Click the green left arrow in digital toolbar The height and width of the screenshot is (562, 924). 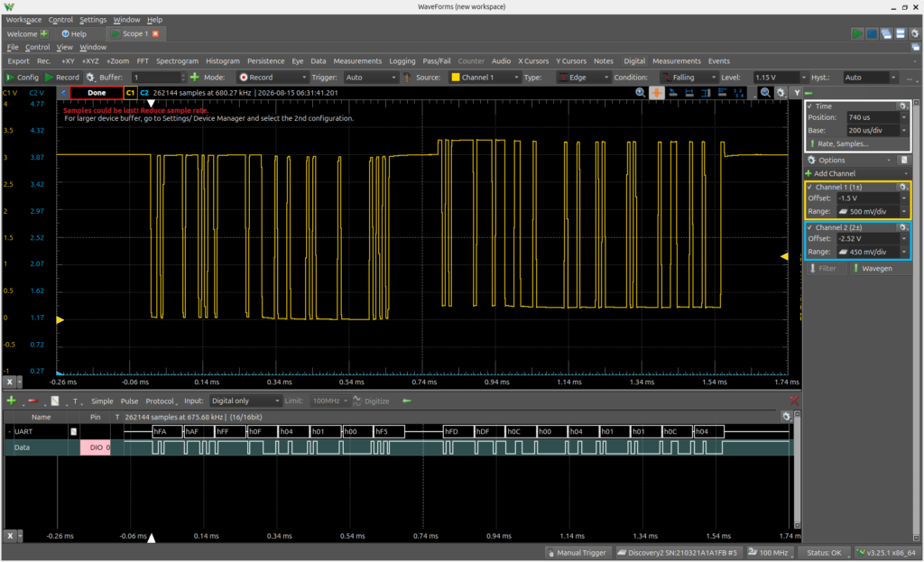tap(407, 401)
